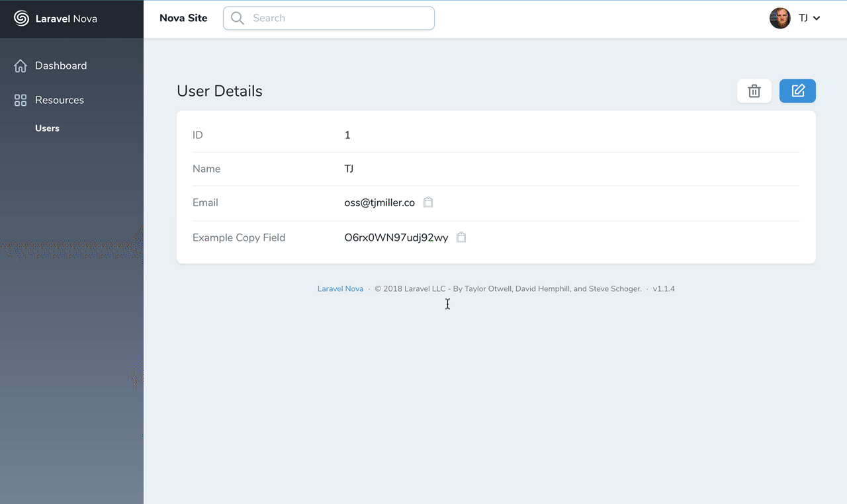Select the Resources sidebar label
Image resolution: width=847 pixels, height=504 pixels.
(x=60, y=100)
